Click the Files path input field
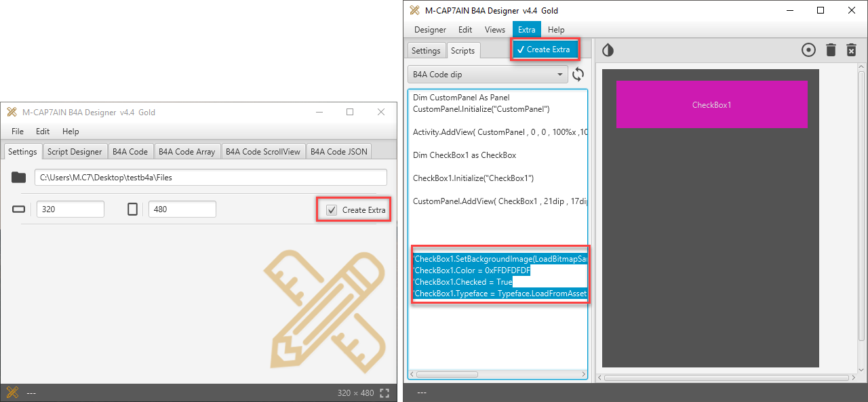 [x=210, y=178]
